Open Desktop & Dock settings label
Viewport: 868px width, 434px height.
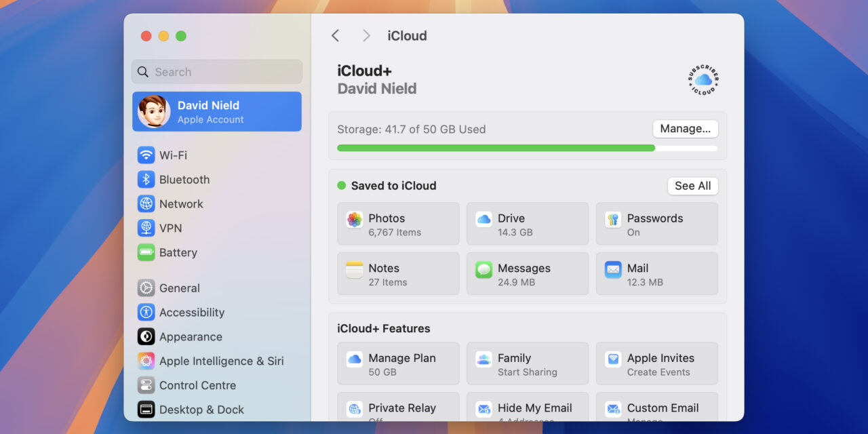click(201, 410)
